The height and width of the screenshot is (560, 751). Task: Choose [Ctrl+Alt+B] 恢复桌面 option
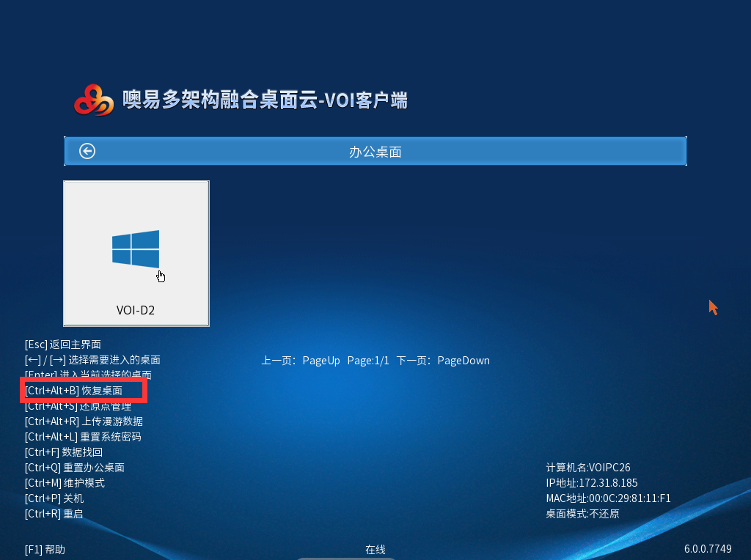coord(73,391)
